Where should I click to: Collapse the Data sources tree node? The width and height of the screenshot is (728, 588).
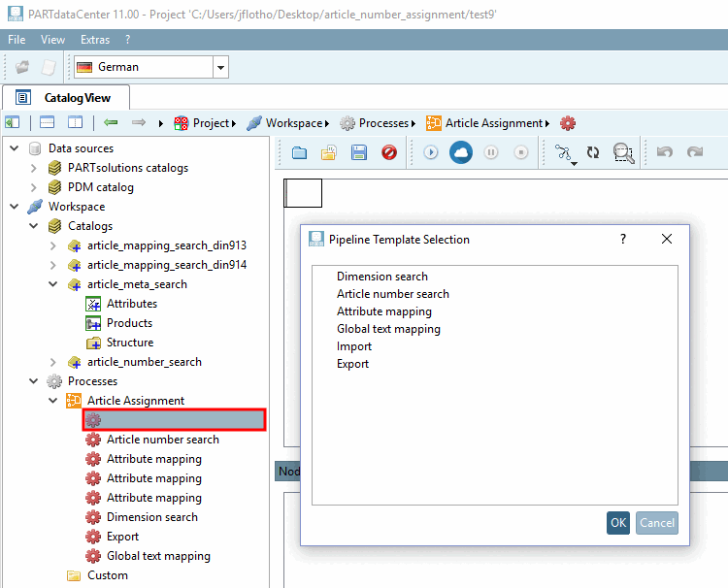(x=15, y=148)
